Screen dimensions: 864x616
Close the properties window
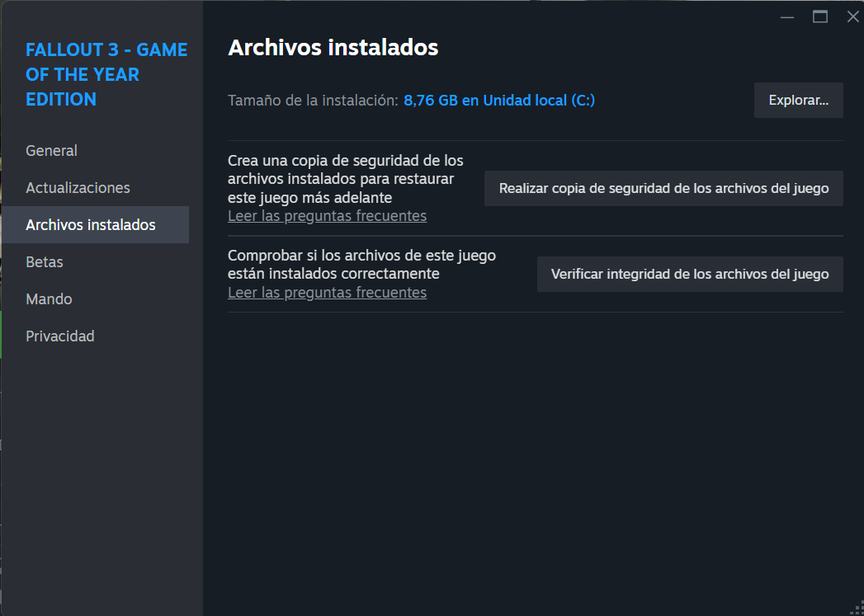(852, 17)
